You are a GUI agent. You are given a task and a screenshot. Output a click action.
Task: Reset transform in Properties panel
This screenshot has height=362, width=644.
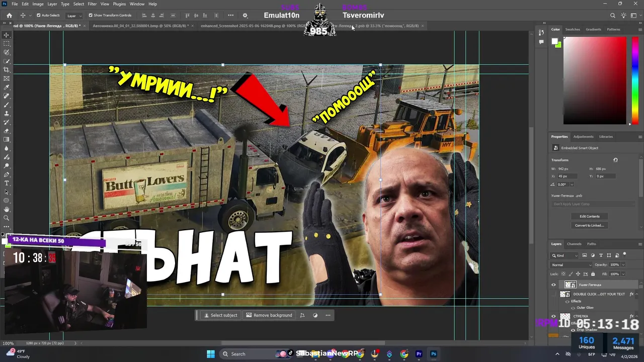point(615,160)
